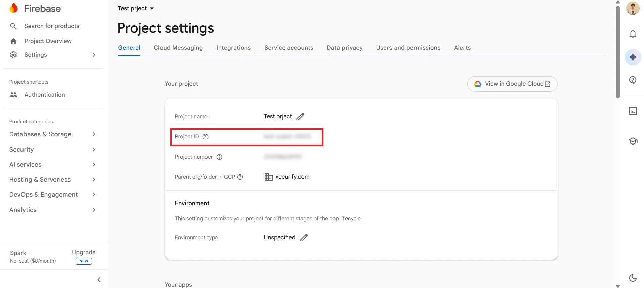This screenshot has width=644, height=288.
Task: Click View in Google Cloud button
Action: point(512,84)
